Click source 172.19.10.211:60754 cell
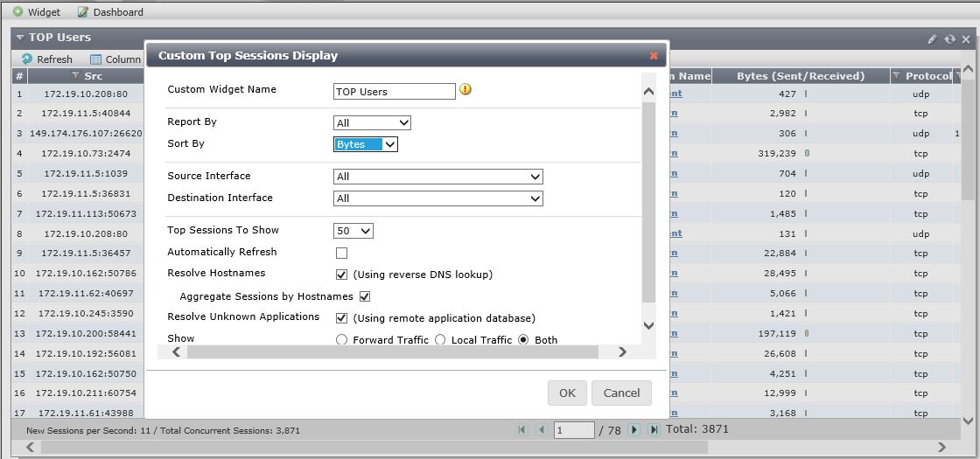This screenshot has height=459, width=980. [x=86, y=393]
